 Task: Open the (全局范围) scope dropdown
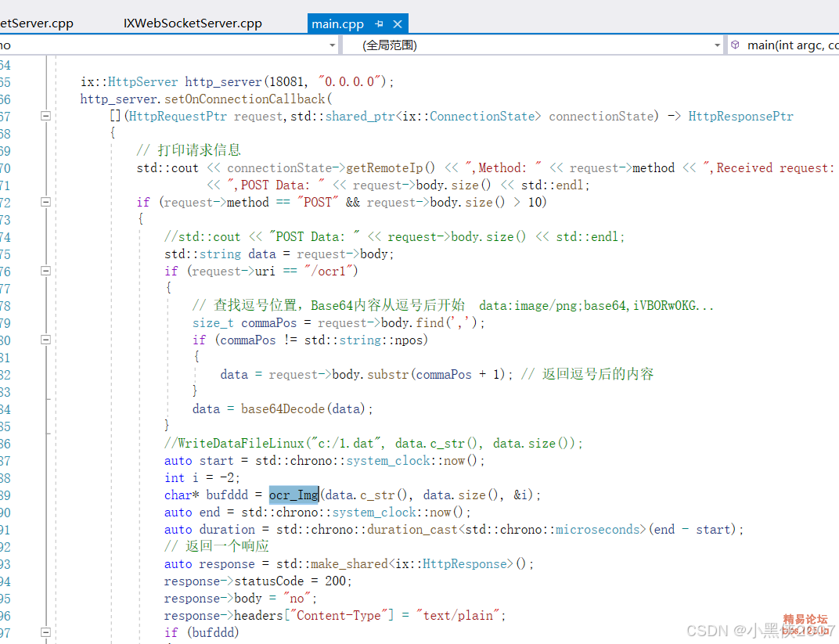click(716, 45)
